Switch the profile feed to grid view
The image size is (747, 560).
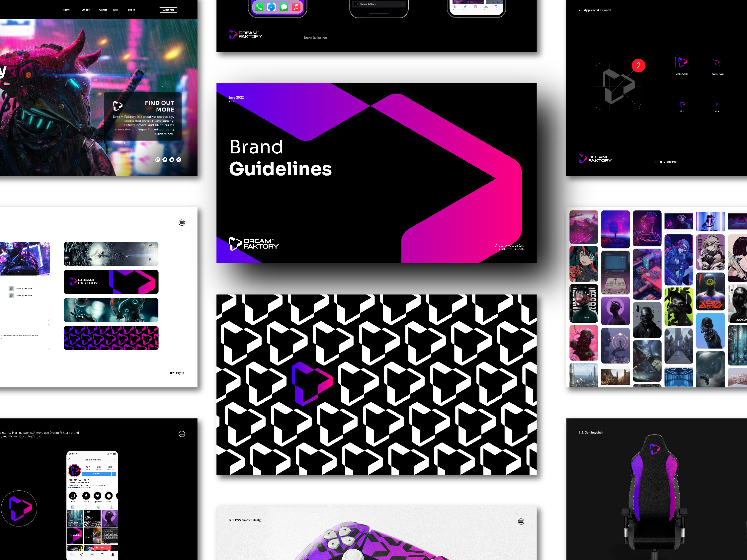[73, 507]
